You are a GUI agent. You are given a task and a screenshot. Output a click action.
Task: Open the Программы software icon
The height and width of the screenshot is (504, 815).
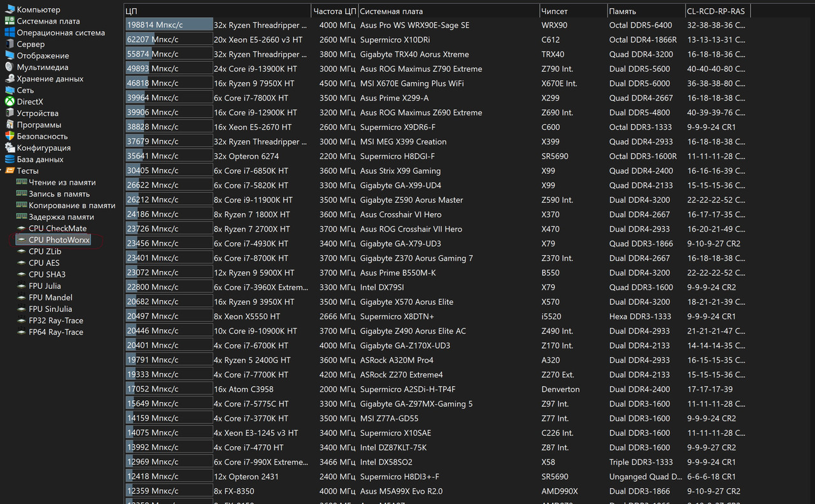coord(10,125)
